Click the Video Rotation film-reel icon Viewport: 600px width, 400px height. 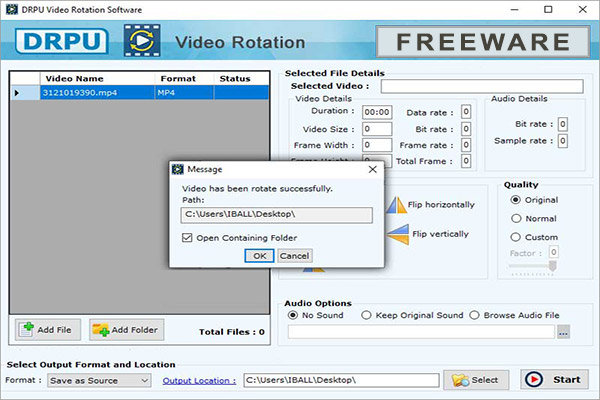142,41
